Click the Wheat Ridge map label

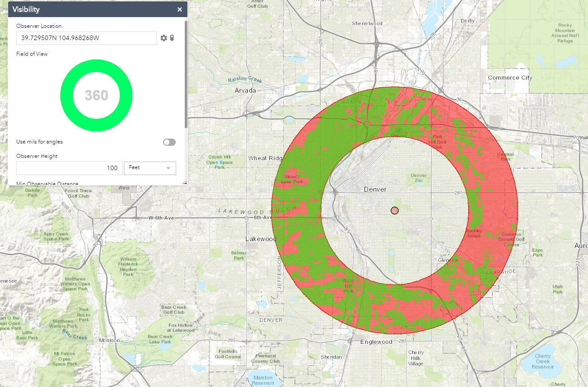[267, 158]
